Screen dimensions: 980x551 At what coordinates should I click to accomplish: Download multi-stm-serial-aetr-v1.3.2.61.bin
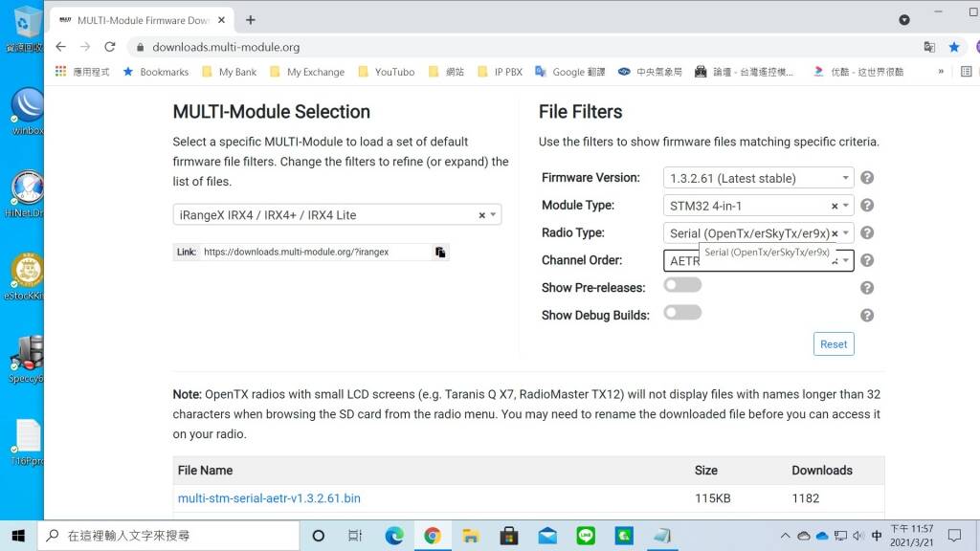coord(269,498)
